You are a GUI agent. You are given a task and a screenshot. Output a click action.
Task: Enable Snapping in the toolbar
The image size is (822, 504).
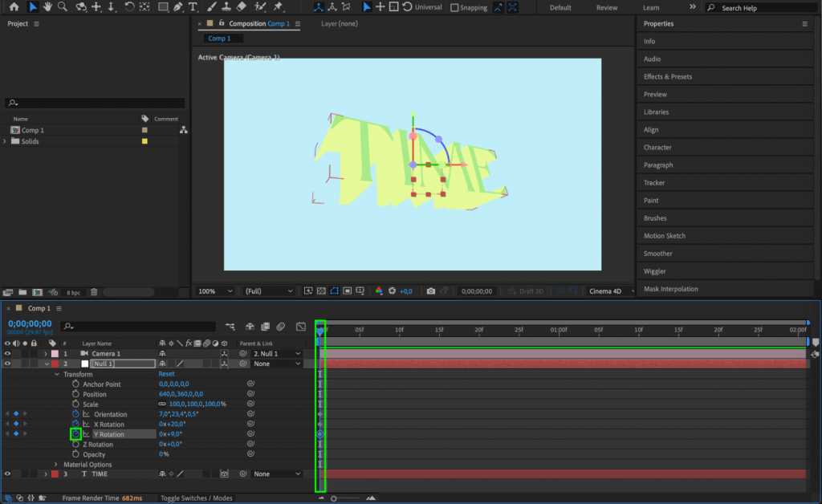click(x=454, y=7)
